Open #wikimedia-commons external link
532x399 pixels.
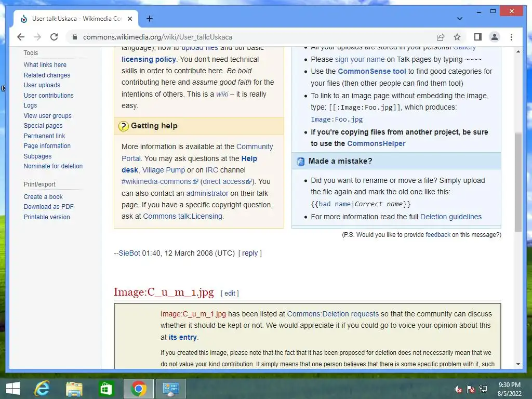pos(159,181)
